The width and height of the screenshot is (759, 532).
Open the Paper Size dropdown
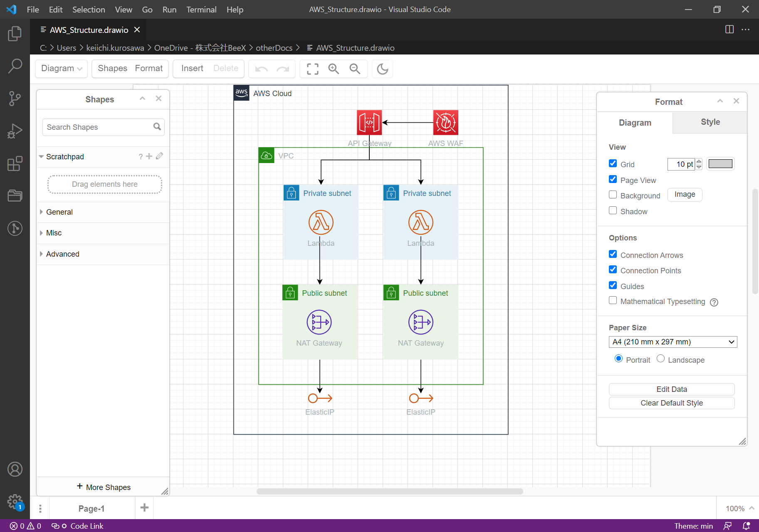click(x=672, y=341)
